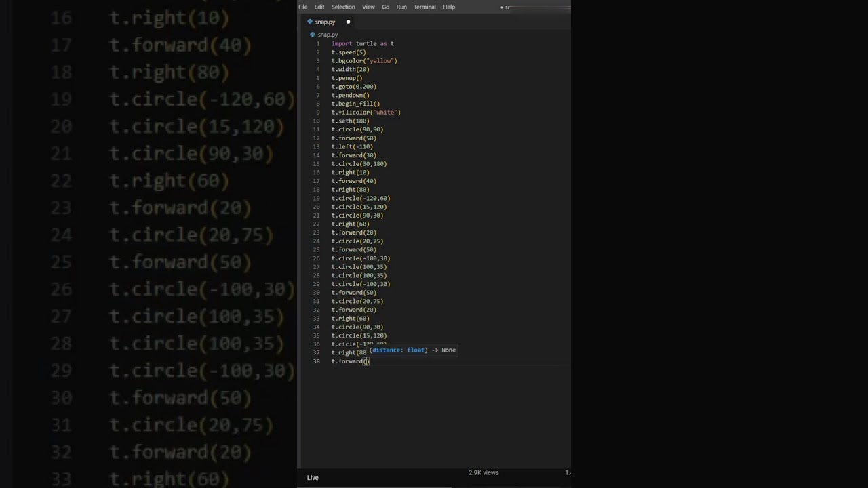Open the Run menu
Image resolution: width=868 pixels, height=488 pixels.
point(401,7)
